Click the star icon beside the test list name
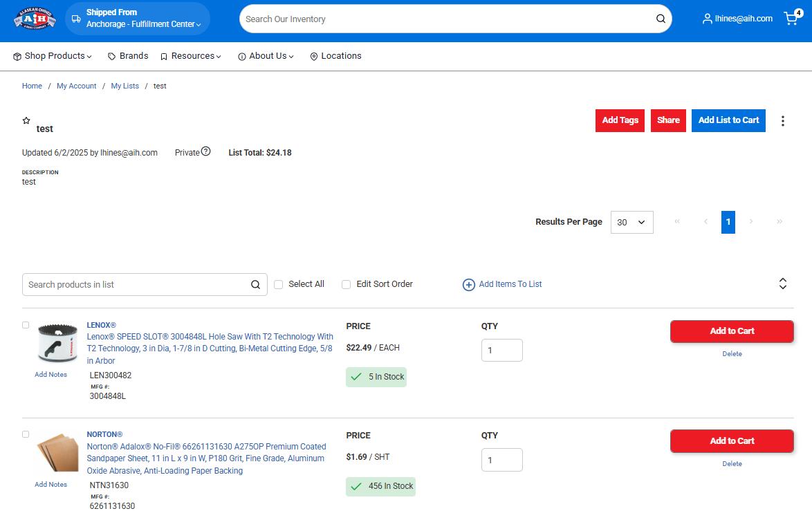 (x=26, y=120)
